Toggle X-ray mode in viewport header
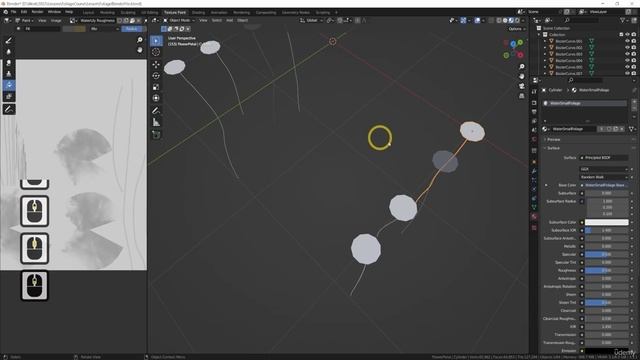This screenshot has height=360, width=640. point(491,20)
